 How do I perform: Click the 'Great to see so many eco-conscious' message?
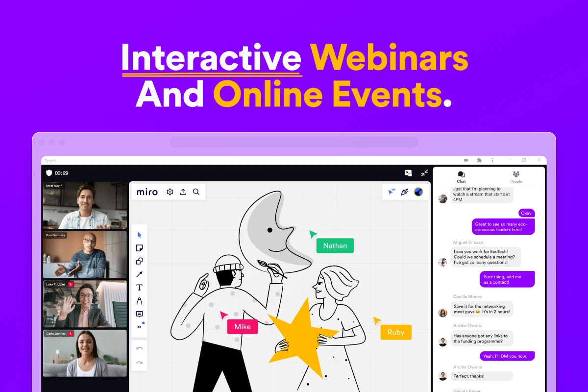tap(503, 226)
